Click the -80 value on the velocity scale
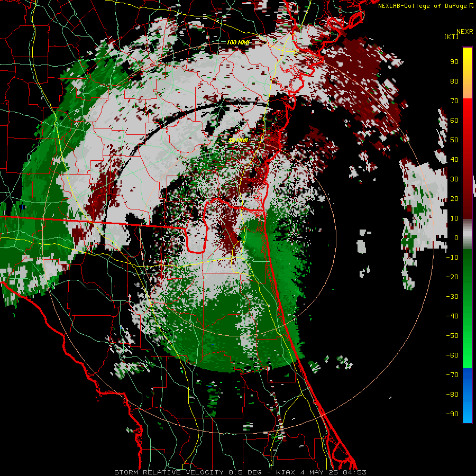 [452, 395]
